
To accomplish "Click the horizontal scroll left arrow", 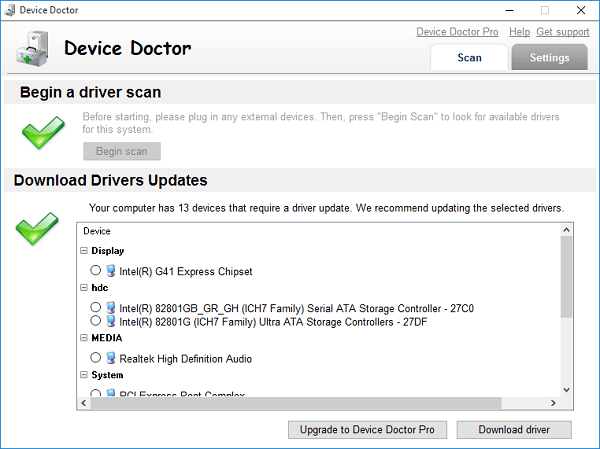I will (84, 403).
